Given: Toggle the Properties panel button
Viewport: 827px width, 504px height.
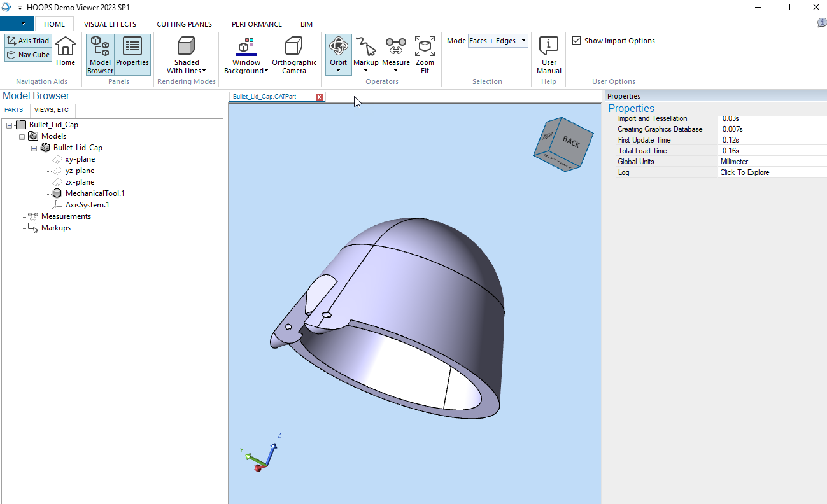Looking at the screenshot, I should 132,53.
